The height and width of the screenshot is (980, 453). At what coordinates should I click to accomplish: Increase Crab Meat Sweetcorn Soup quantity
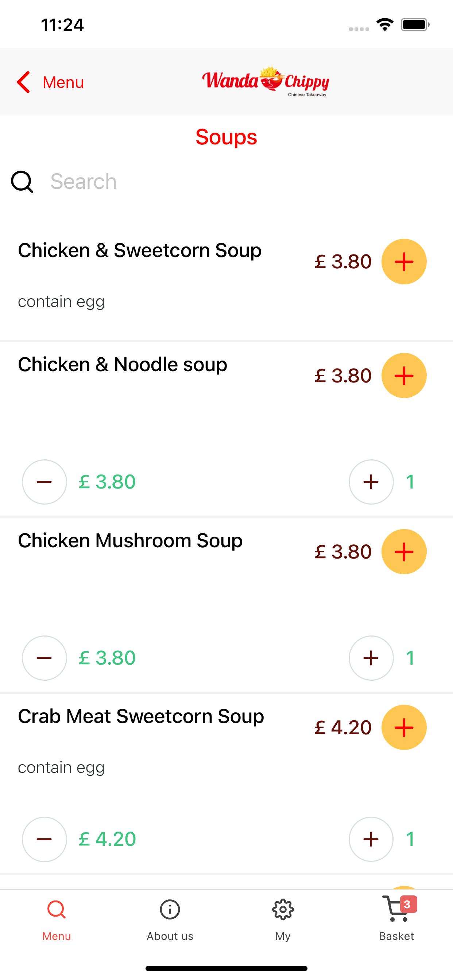(x=371, y=839)
